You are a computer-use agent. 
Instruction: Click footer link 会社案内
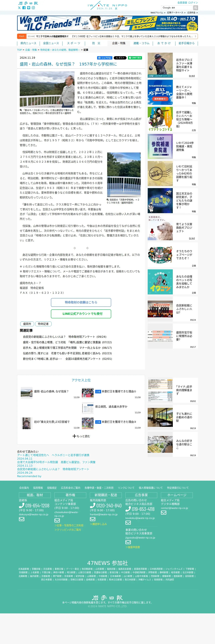click(x=24, y=488)
